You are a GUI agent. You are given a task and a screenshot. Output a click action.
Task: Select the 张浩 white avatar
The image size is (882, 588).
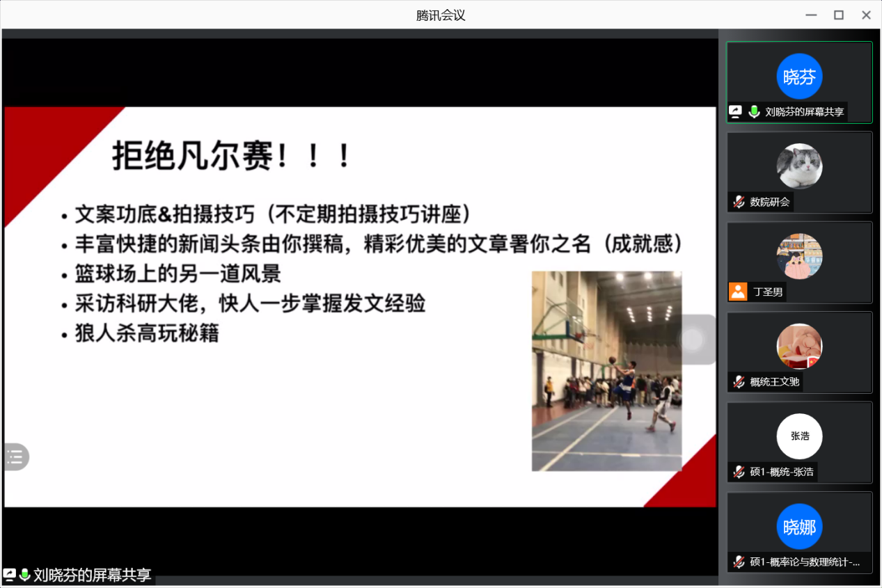click(x=799, y=436)
